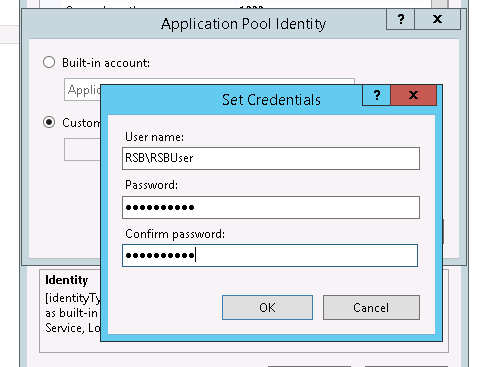Close the Application Pool Identity window
The height and width of the screenshot is (367, 503).
click(437, 19)
